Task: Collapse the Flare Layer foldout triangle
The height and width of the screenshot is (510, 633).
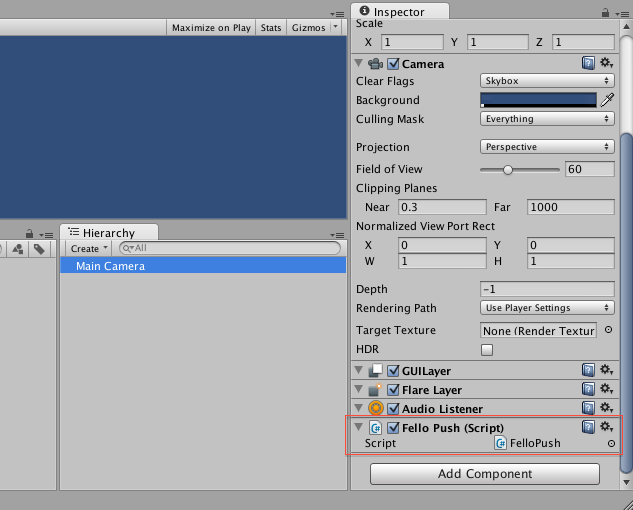Action: [358, 389]
